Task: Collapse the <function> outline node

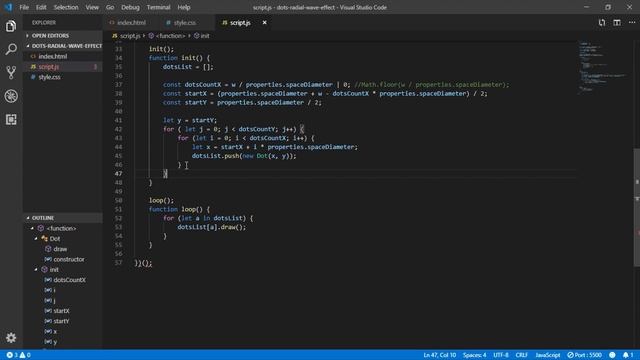Action: [x=33, y=228]
